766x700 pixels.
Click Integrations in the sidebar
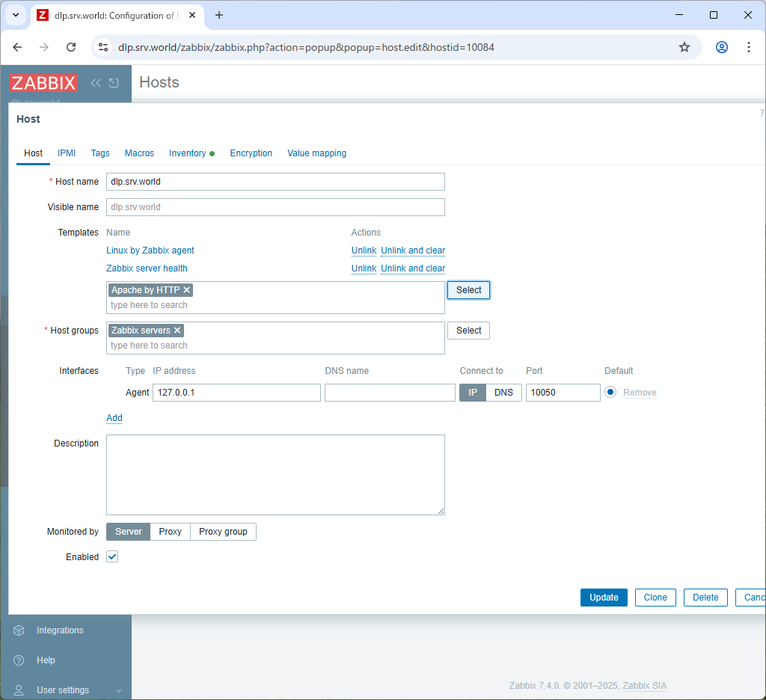pyautogui.click(x=60, y=630)
